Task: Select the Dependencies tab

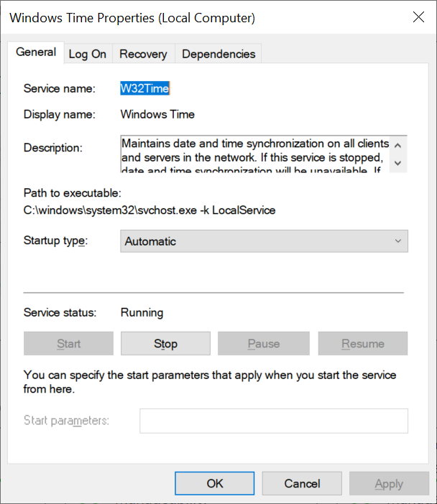Action: coord(218,54)
